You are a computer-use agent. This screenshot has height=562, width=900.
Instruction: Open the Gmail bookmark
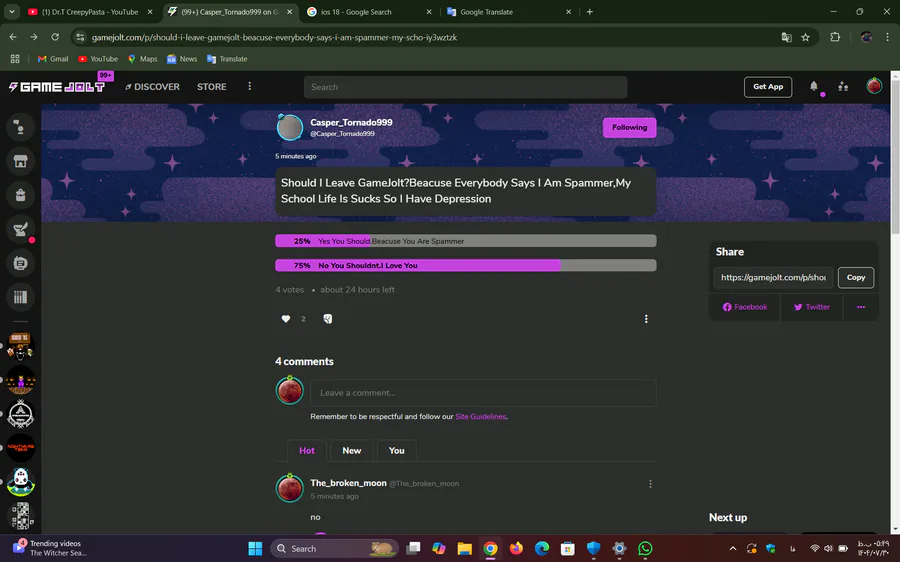pos(53,59)
